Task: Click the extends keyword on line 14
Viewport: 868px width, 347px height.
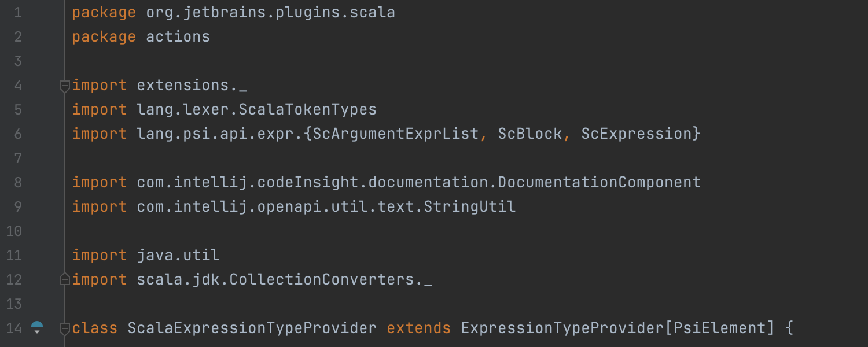Action: pos(419,328)
